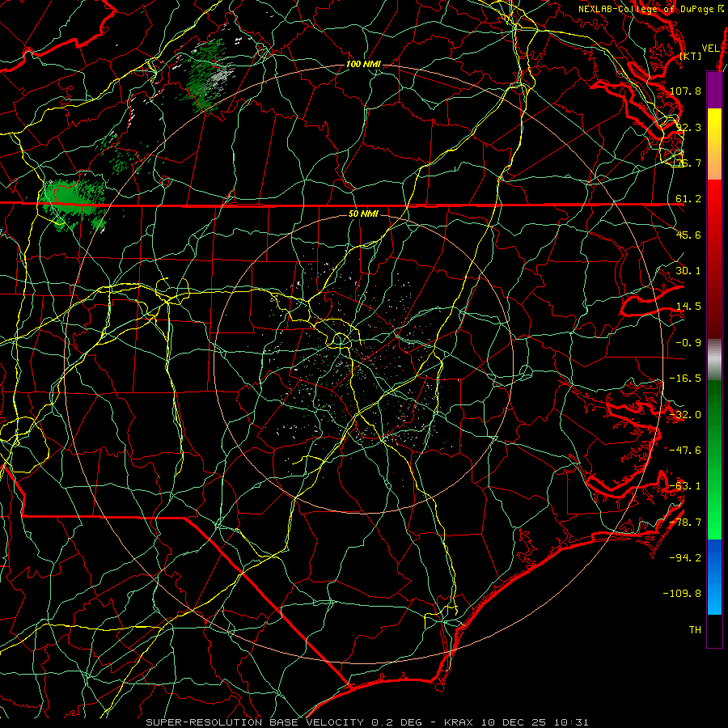Select the -32.0 value on velocity scale
Screen dimensions: 728x728
coord(685,415)
